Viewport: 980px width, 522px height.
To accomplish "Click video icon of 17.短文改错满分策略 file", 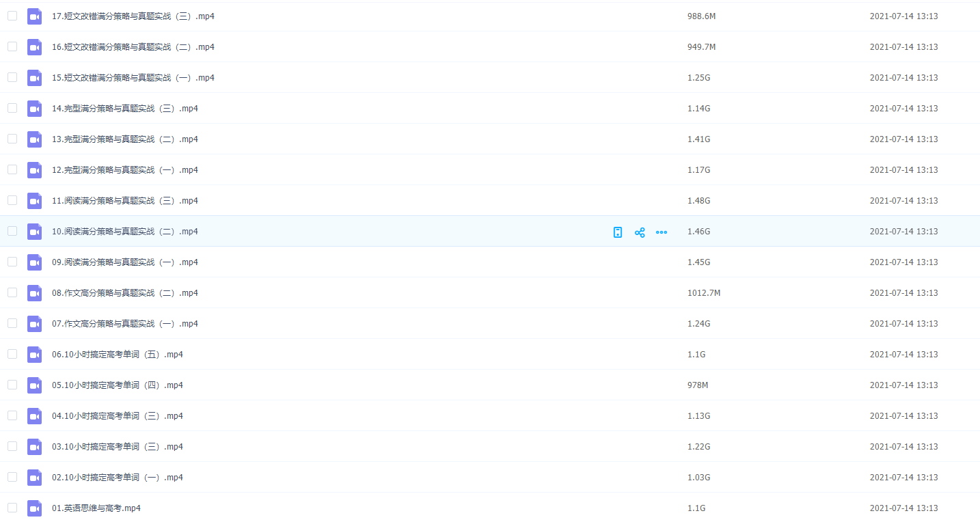I will [x=35, y=16].
